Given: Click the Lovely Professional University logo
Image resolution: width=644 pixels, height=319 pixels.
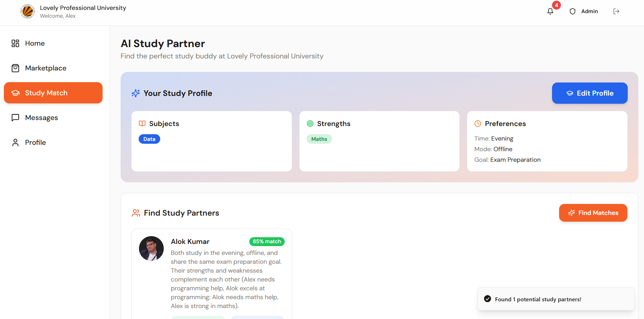Looking at the screenshot, I should coord(28,11).
